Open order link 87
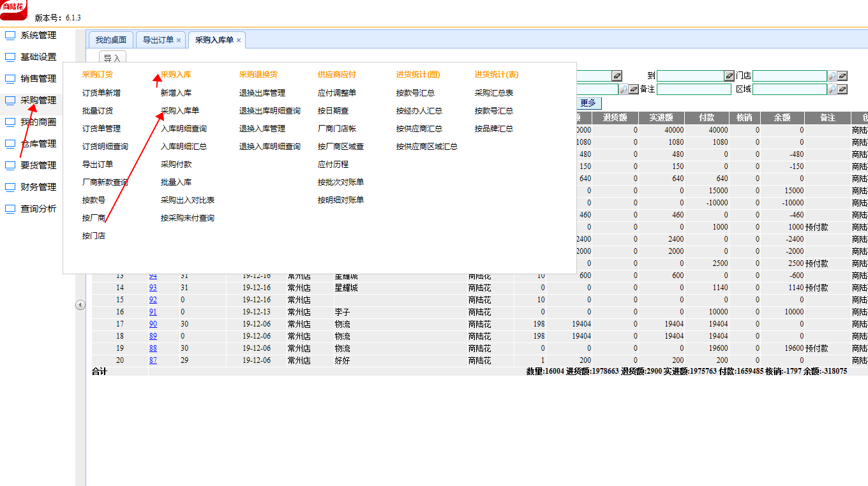868x486 pixels. tap(153, 361)
